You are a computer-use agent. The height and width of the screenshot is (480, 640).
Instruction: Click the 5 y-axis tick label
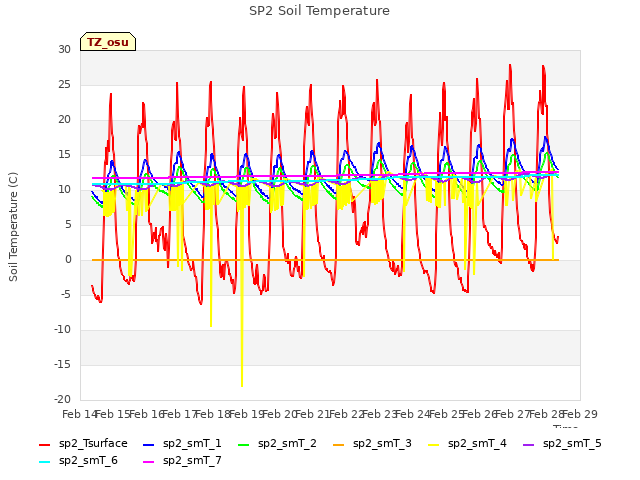click(x=68, y=224)
